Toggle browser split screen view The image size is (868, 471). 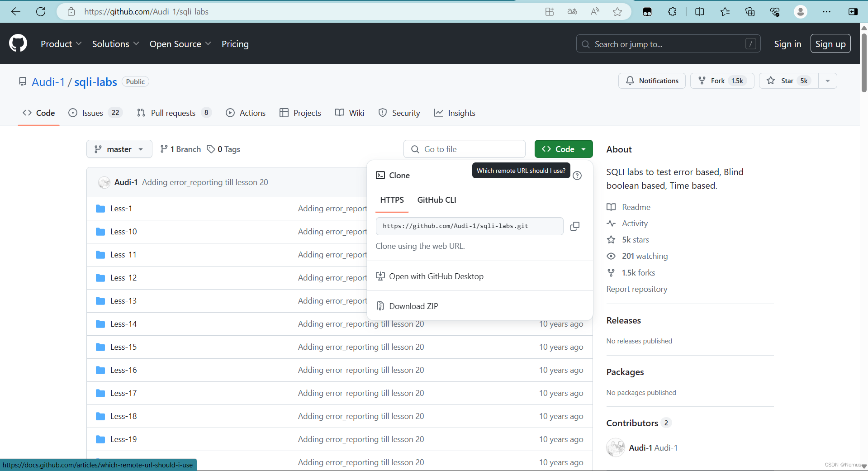point(700,12)
